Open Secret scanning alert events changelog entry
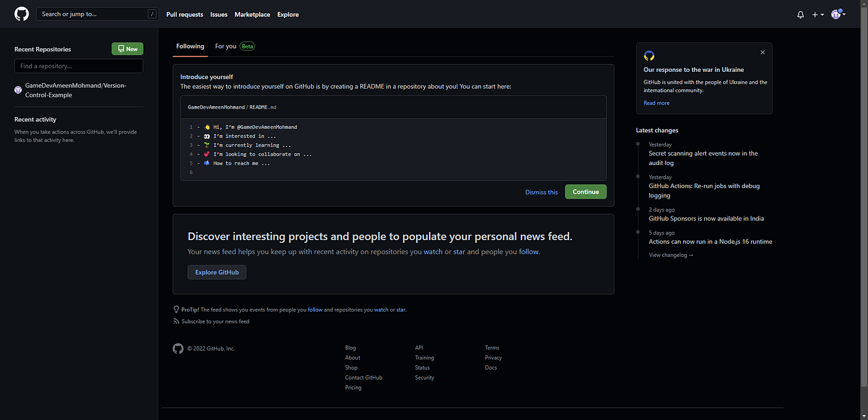 click(703, 158)
